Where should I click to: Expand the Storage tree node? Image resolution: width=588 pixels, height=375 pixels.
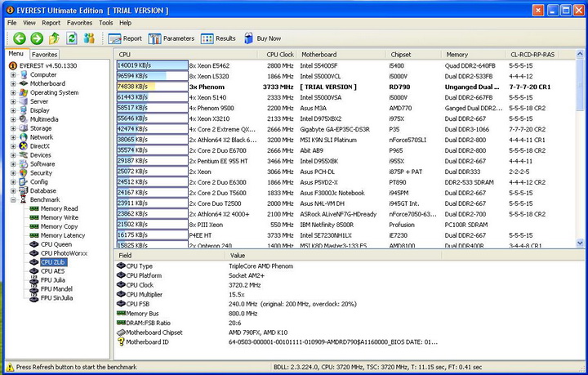pyautogui.click(x=13, y=128)
